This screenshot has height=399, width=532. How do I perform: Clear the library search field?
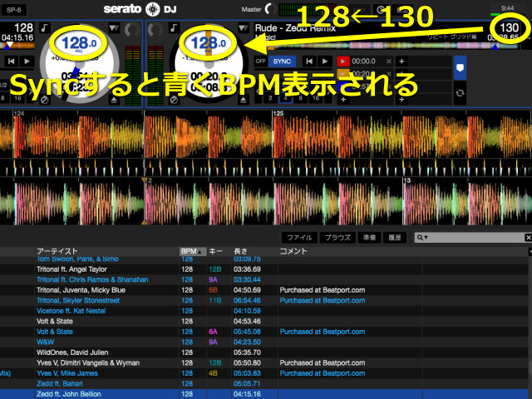tap(528, 238)
